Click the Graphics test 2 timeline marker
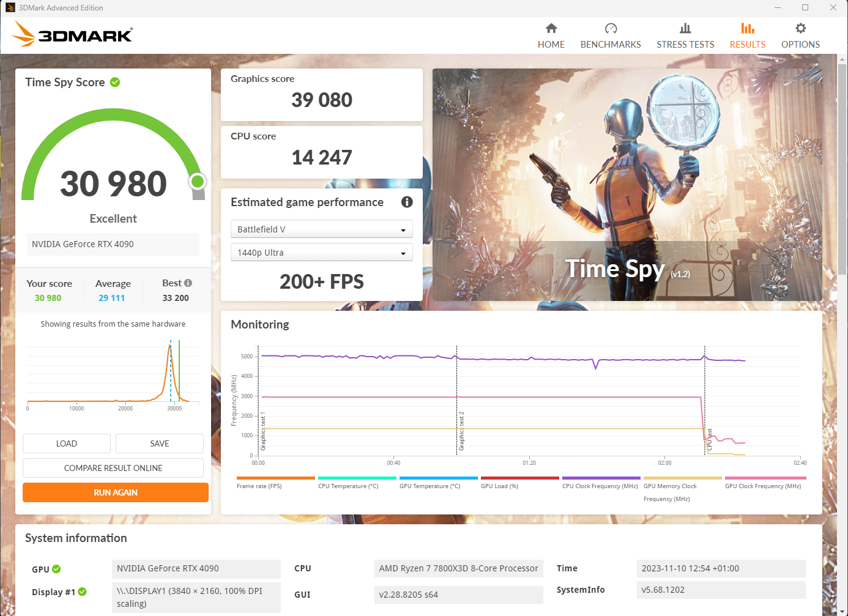Image resolution: width=848 pixels, height=616 pixels. click(x=461, y=431)
